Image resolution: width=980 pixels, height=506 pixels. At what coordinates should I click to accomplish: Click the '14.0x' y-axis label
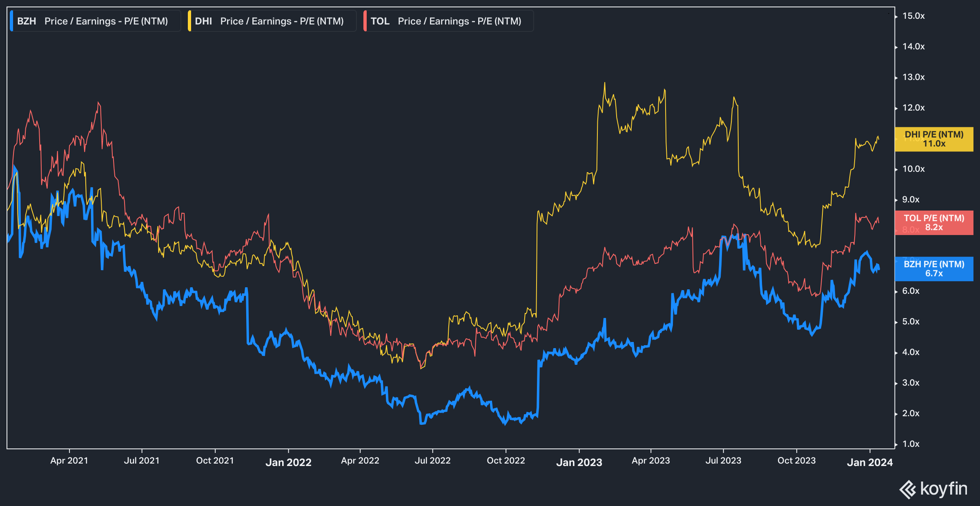[x=913, y=47]
